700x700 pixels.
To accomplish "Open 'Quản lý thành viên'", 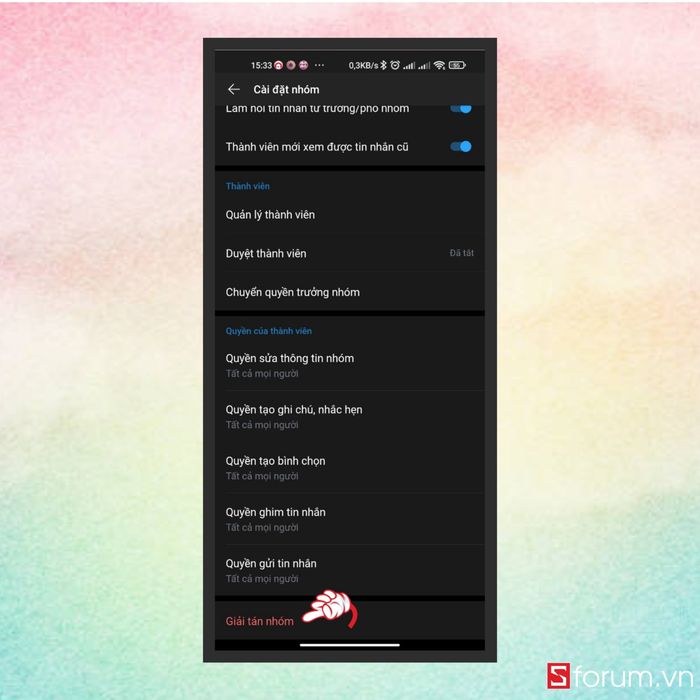I will click(350, 215).
